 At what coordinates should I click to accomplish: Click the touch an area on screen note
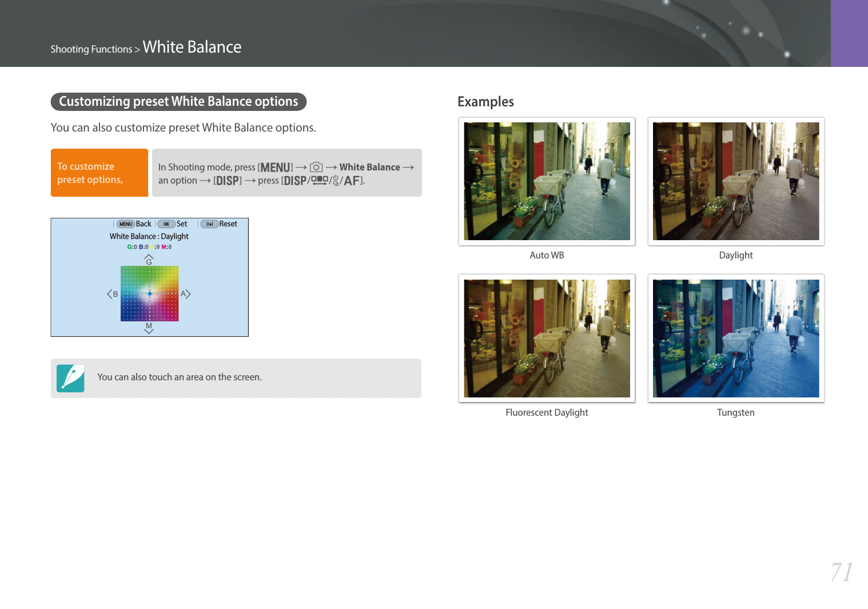(180, 377)
